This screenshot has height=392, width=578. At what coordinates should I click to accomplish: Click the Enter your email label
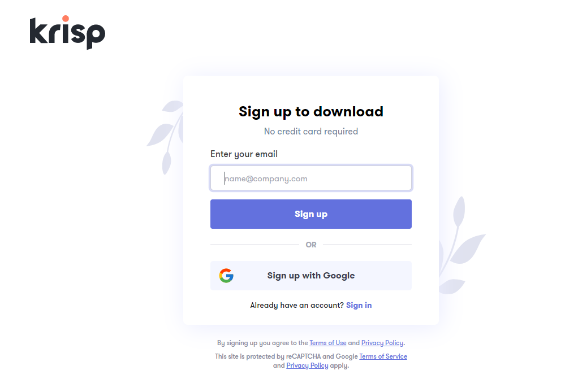(244, 154)
